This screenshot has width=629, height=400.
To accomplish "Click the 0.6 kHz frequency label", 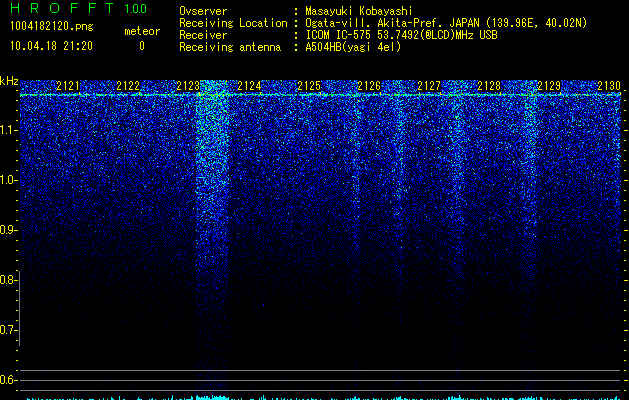I will click(7, 380).
